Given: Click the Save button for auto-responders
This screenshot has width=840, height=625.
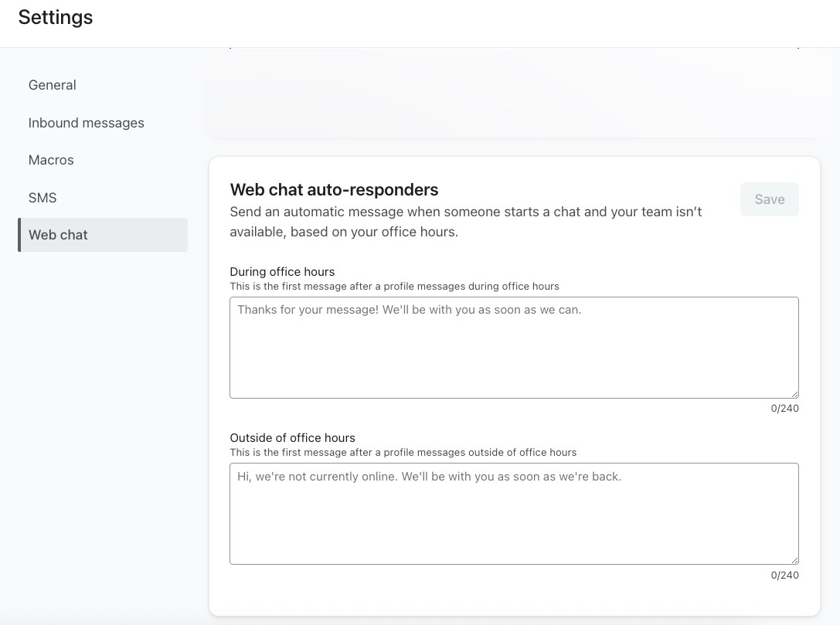Looking at the screenshot, I should tap(769, 199).
